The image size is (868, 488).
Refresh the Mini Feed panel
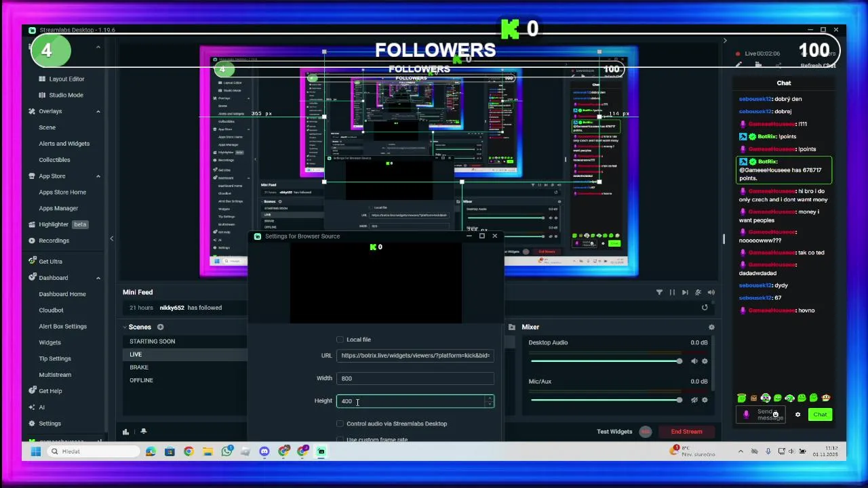pos(705,308)
